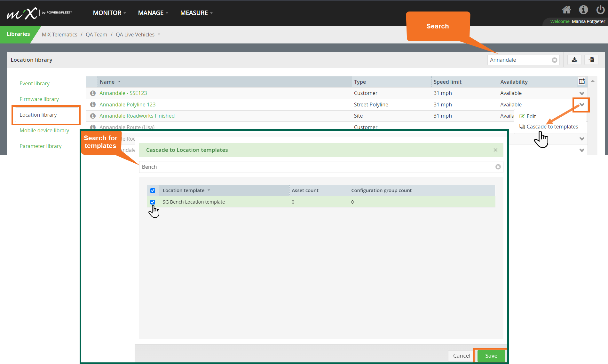Click the download export icon button
The image size is (608, 364).
pos(574,60)
